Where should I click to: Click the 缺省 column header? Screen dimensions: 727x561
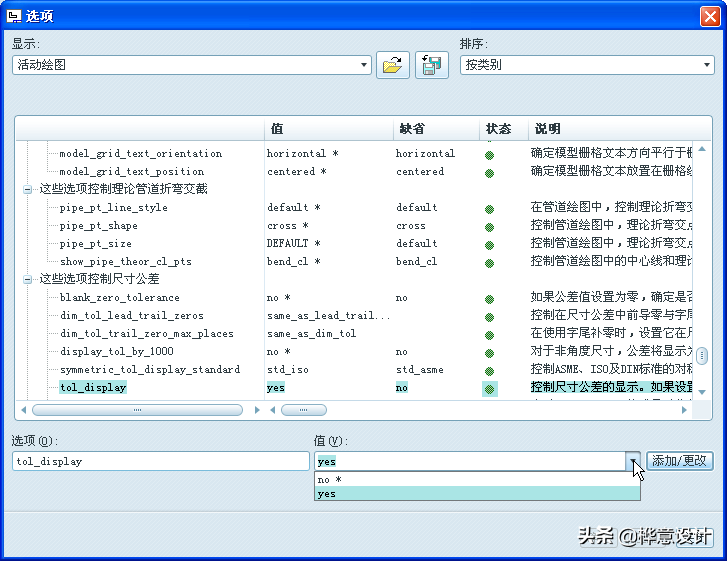pyautogui.click(x=436, y=128)
